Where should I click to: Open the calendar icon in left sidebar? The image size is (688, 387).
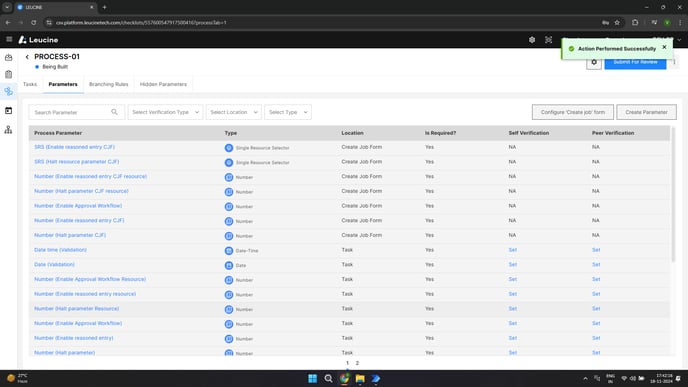pos(8,111)
